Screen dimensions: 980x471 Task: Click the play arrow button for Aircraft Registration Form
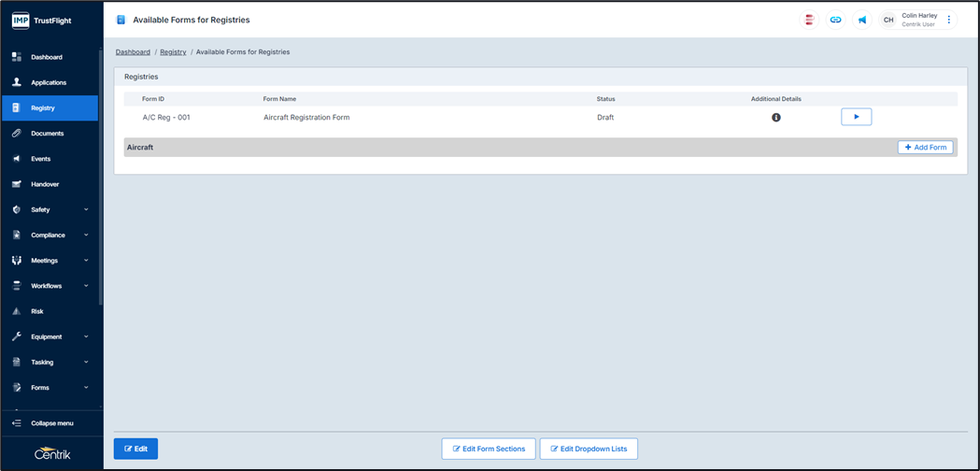point(856,117)
